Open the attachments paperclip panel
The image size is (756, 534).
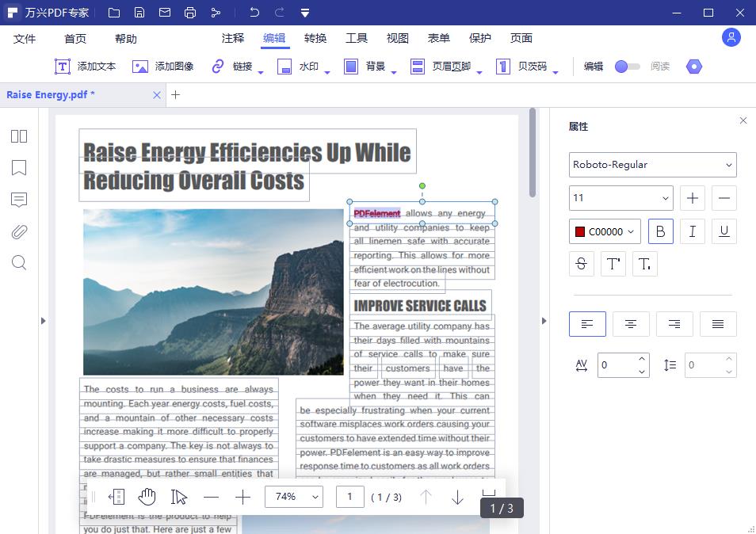coord(19,231)
